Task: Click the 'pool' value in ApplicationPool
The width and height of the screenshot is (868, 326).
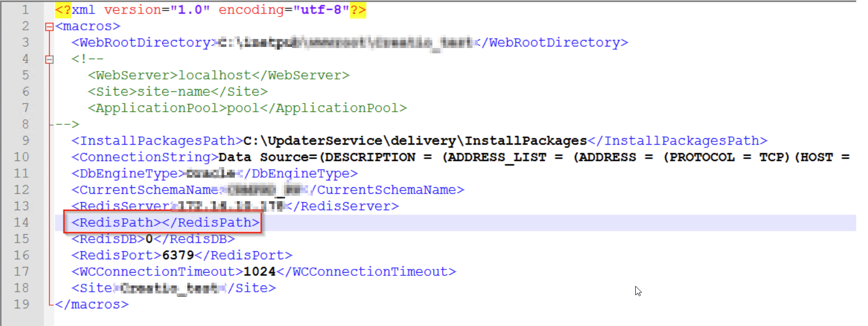Action: click(243, 108)
